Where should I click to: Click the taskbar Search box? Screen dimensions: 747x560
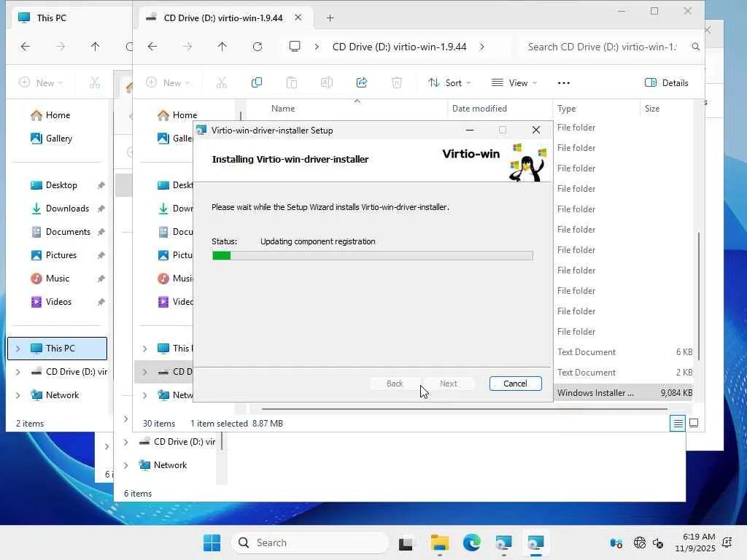[311, 542]
